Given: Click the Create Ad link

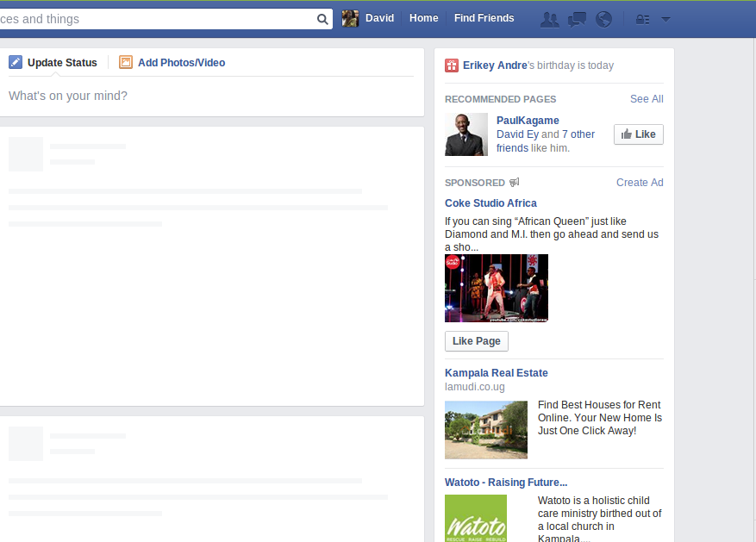Looking at the screenshot, I should point(640,183).
